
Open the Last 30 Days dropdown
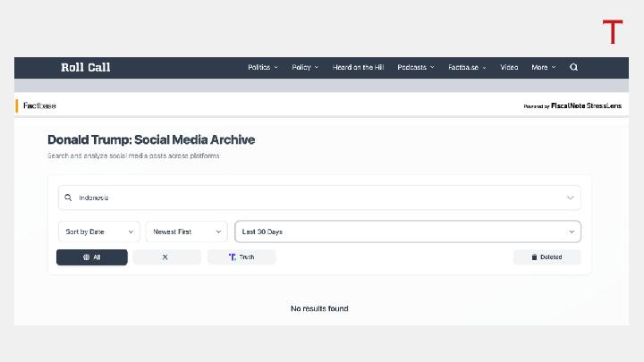(x=407, y=232)
